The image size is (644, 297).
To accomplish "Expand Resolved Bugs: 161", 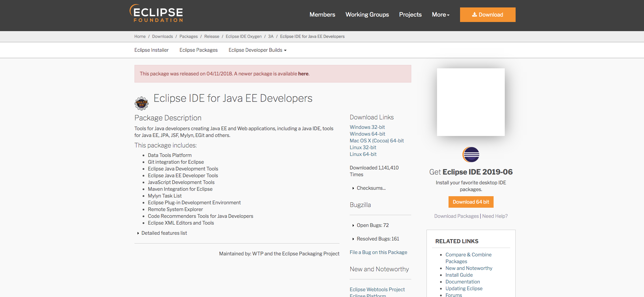I will tap(378, 239).
